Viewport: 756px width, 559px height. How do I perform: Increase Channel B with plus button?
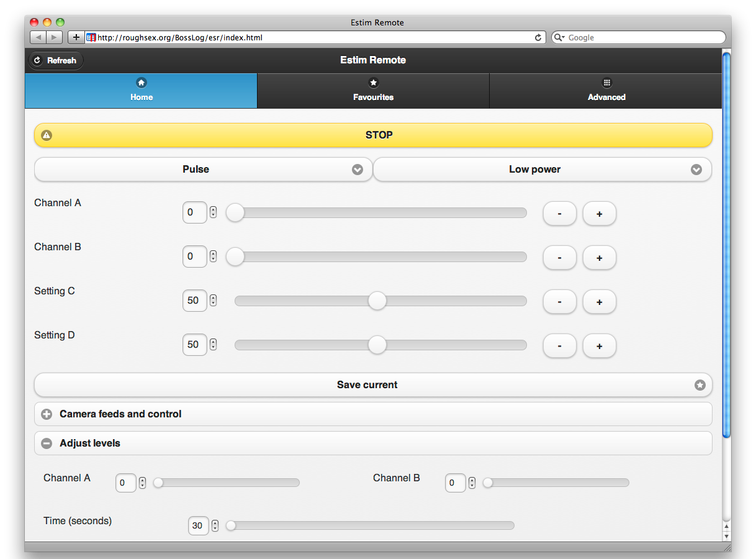coord(599,258)
